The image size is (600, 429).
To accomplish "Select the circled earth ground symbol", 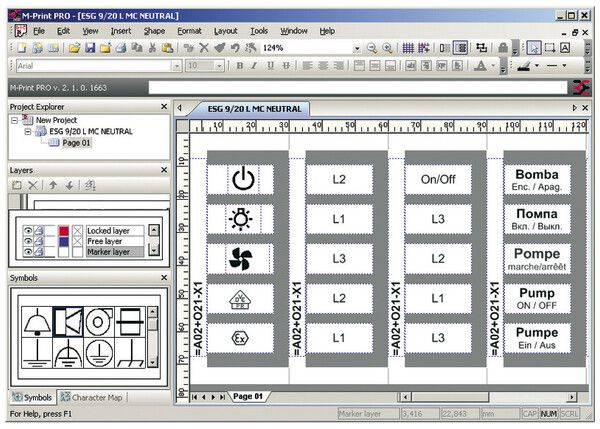I will 99,352.
